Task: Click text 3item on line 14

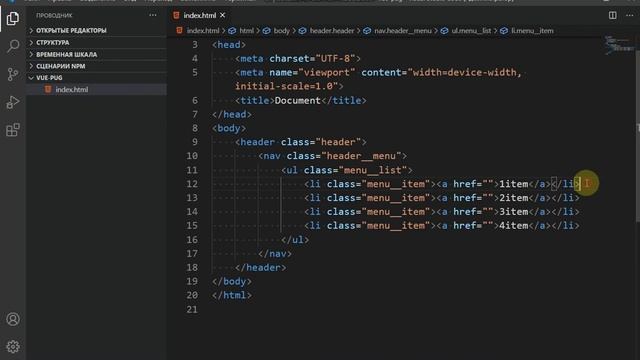Action: tap(513, 212)
